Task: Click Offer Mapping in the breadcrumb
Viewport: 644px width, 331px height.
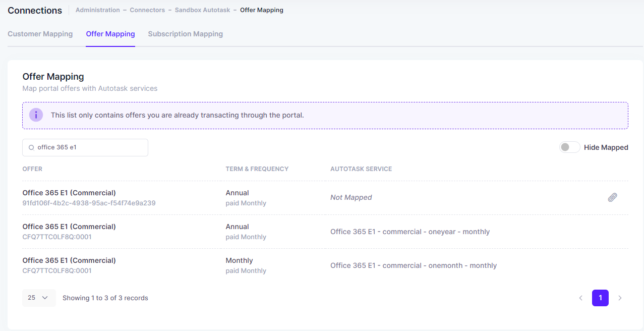Action: pyautogui.click(x=262, y=10)
